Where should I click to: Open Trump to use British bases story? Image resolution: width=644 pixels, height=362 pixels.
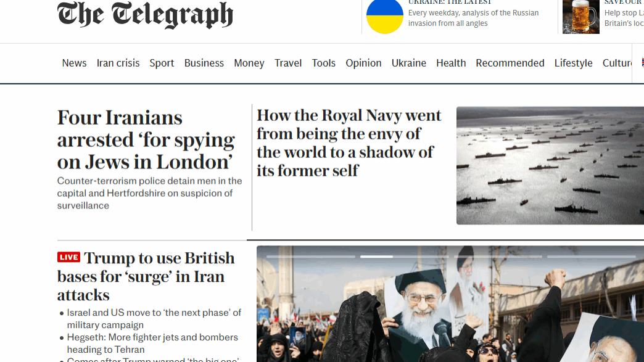tap(146, 276)
